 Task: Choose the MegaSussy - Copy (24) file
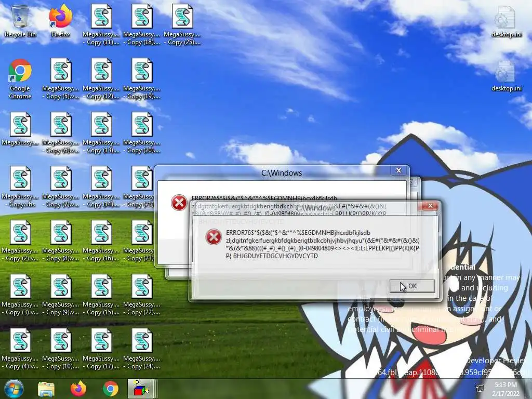142,349
